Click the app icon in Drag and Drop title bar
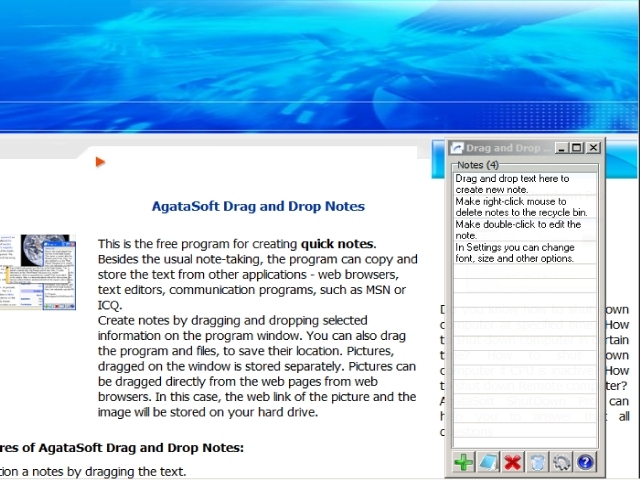 458,148
